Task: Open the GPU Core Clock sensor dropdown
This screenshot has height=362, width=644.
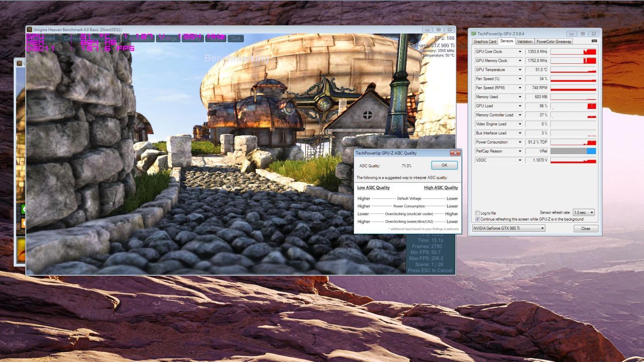Action: tap(520, 52)
